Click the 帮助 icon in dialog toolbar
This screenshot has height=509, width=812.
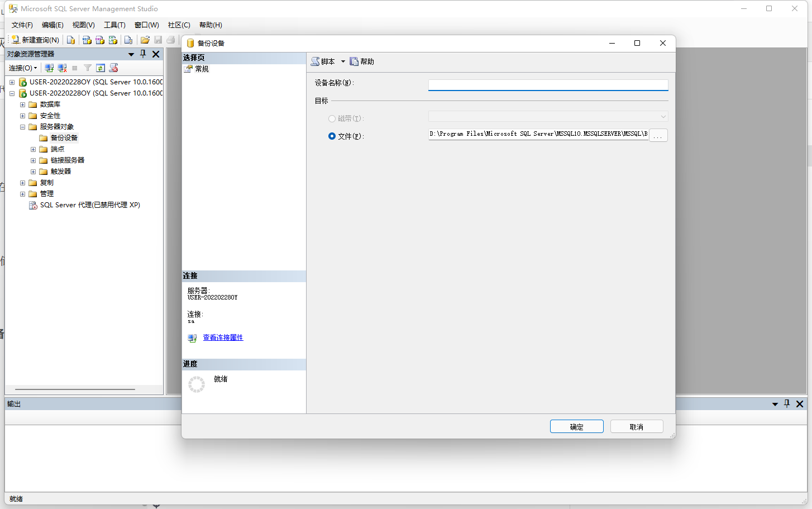[354, 61]
